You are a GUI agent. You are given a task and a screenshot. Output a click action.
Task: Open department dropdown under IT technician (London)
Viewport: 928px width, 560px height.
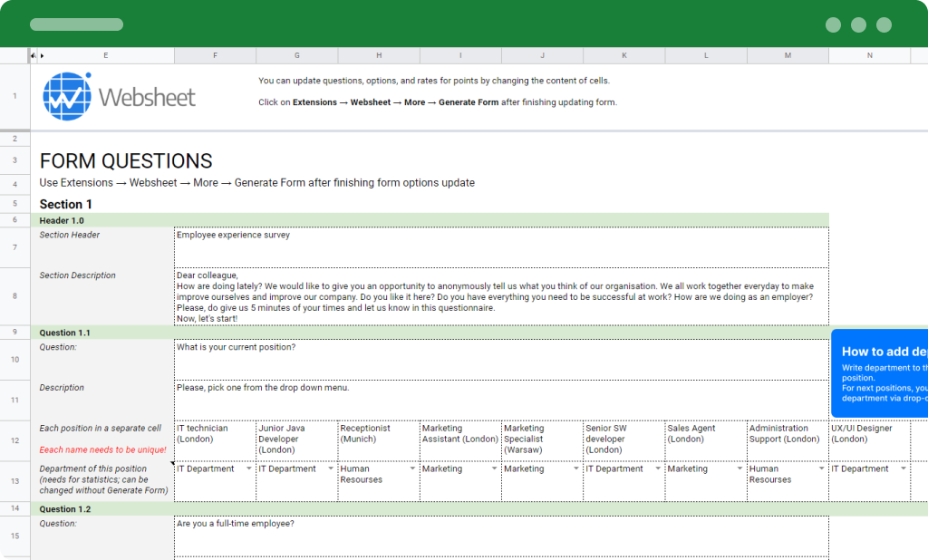coord(248,468)
